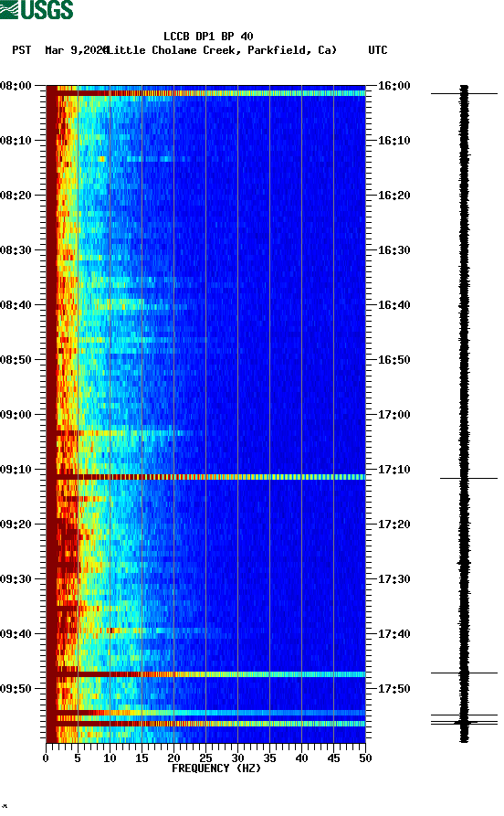
Task: Click the 08:50 PST time label
Action: pos(16,360)
